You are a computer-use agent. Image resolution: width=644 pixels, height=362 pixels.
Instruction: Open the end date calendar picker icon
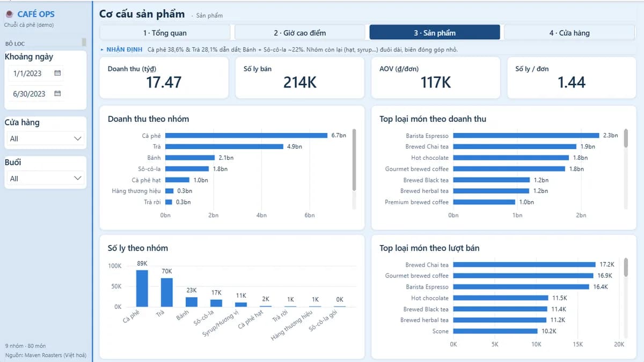coord(57,93)
